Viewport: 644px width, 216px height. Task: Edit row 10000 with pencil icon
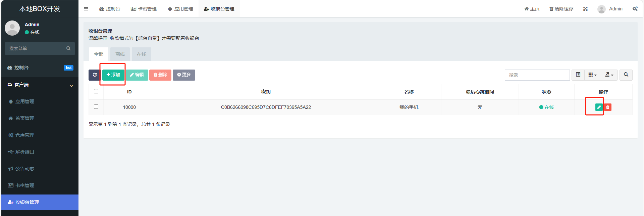click(x=599, y=107)
